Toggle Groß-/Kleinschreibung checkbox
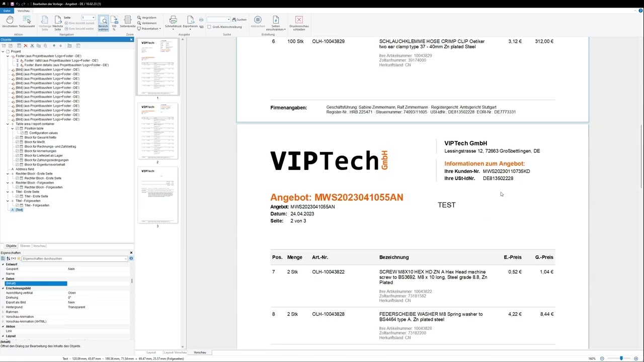 click(209, 27)
